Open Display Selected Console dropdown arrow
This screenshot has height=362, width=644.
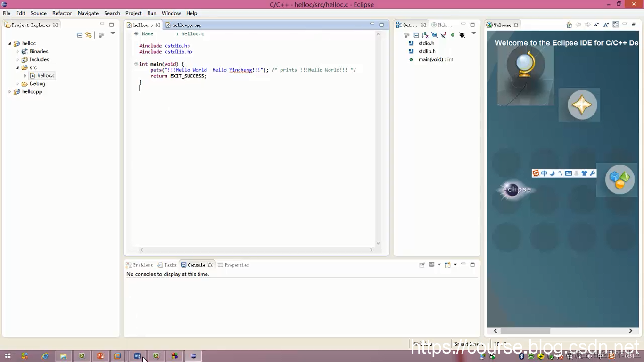[439, 265]
